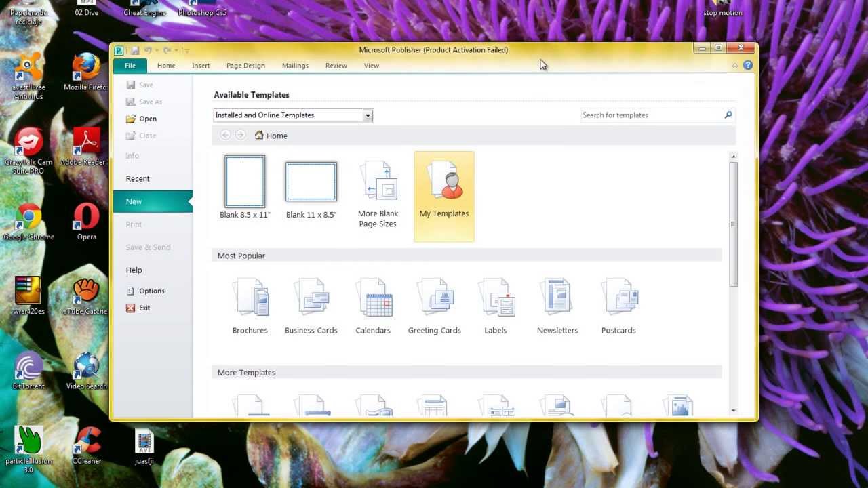868x488 pixels.
Task: Choose the Labels template category
Action: 496,306
